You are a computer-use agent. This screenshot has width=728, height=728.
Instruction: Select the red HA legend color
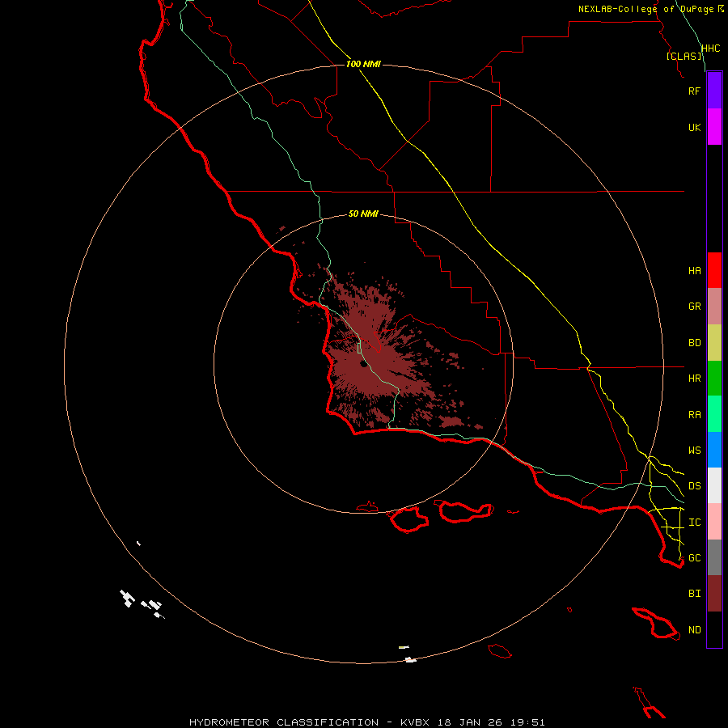click(x=714, y=270)
